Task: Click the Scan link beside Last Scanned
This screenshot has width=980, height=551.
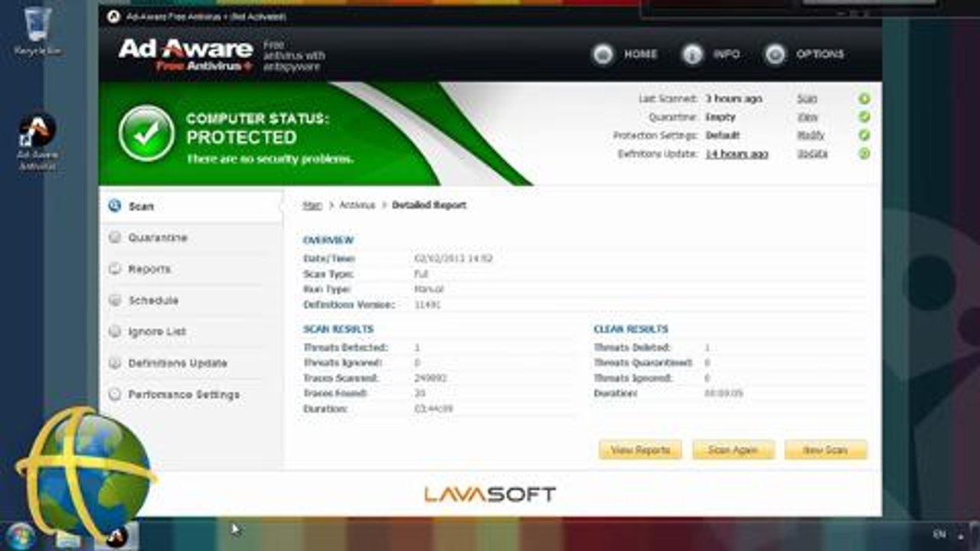Action: click(807, 99)
